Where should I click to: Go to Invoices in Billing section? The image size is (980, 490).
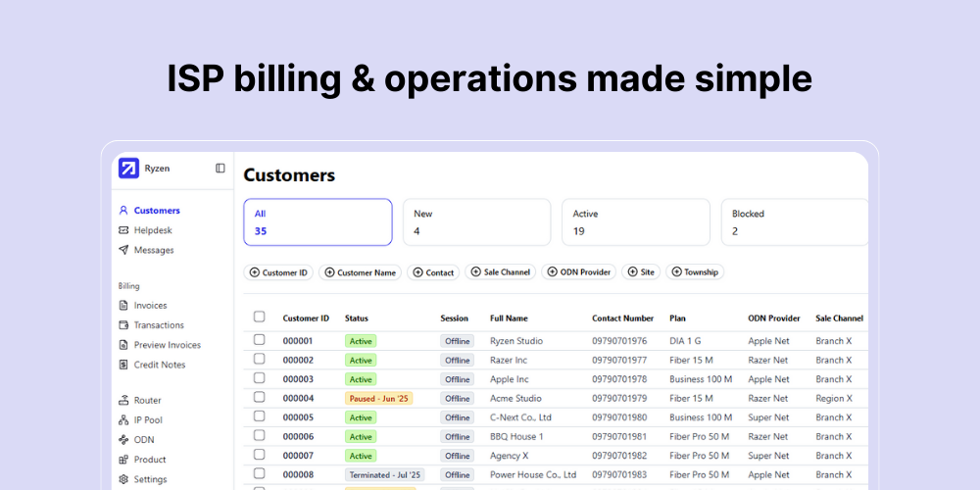click(150, 306)
